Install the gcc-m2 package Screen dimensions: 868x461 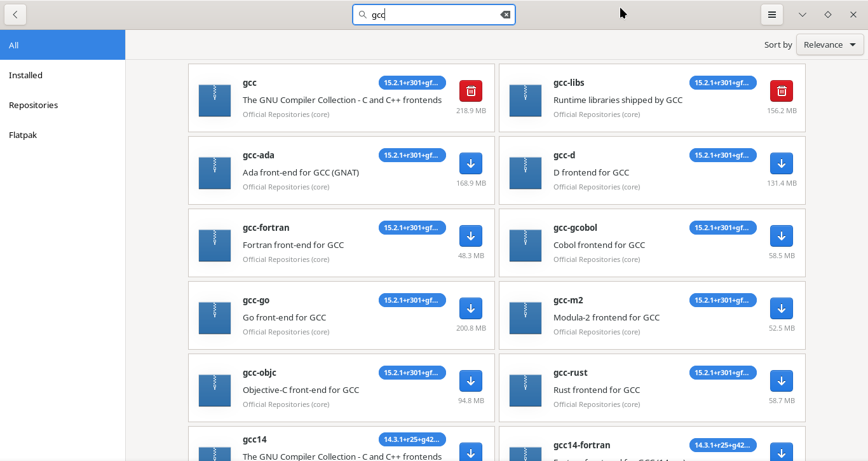pyautogui.click(x=782, y=308)
